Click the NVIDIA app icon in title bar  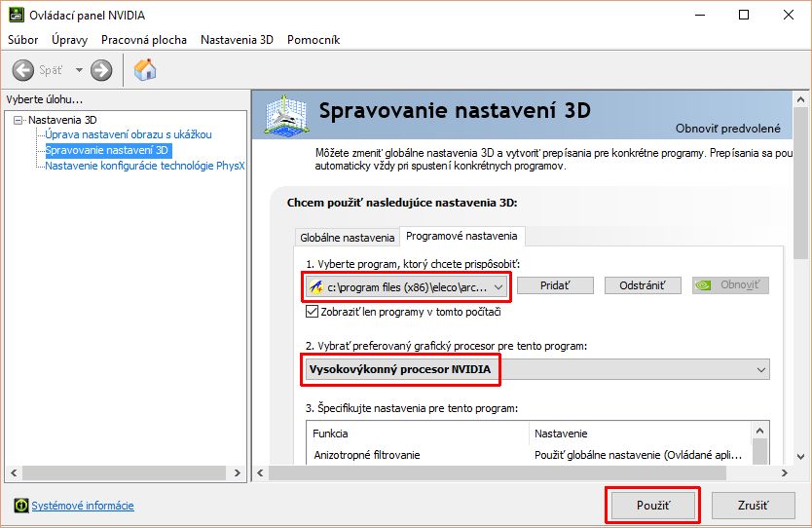[x=16, y=15]
